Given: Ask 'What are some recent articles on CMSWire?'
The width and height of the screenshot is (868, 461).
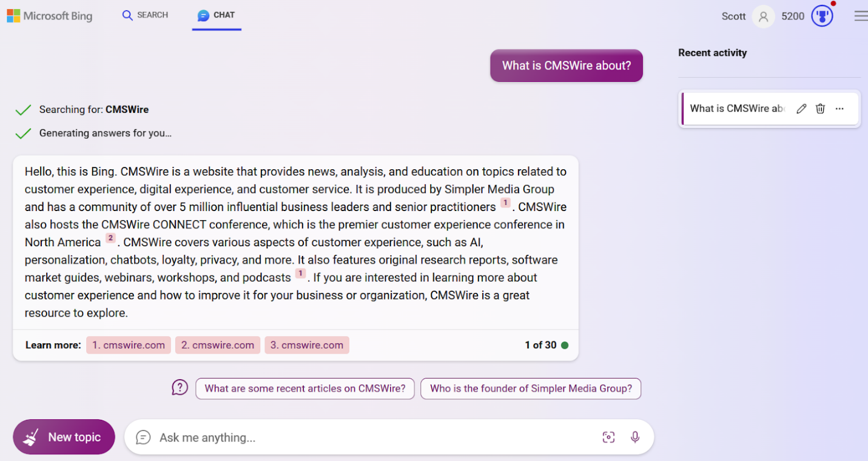Looking at the screenshot, I should 304,389.
